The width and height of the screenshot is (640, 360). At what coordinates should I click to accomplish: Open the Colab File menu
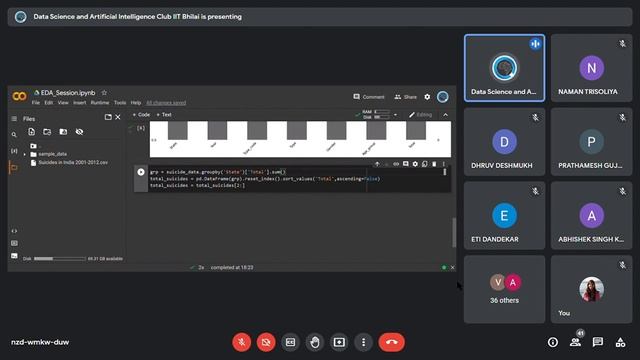pyautogui.click(x=36, y=102)
